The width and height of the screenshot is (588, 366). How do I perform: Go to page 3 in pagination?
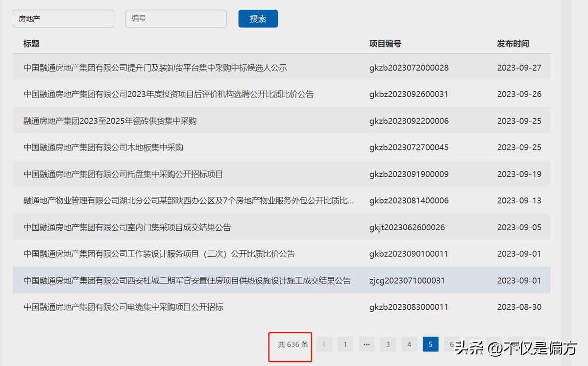pos(388,344)
